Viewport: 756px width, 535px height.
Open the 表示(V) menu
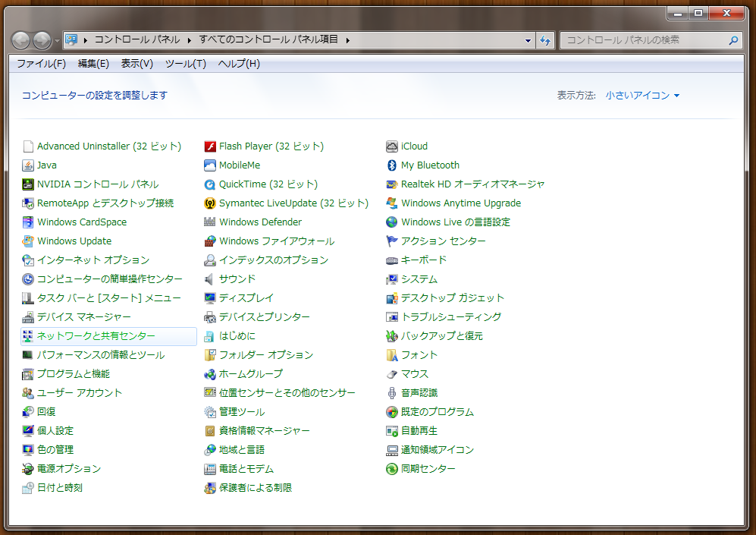[x=137, y=64]
